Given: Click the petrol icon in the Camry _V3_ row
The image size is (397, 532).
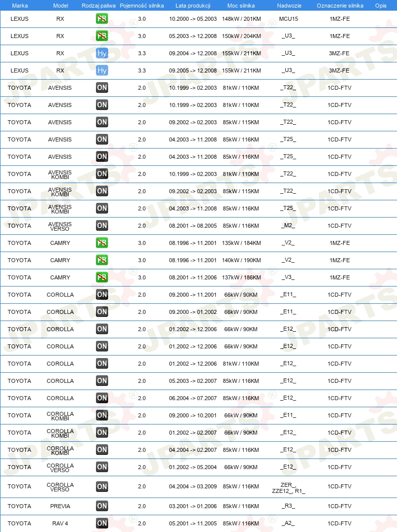Looking at the screenshot, I should coord(102,277).
